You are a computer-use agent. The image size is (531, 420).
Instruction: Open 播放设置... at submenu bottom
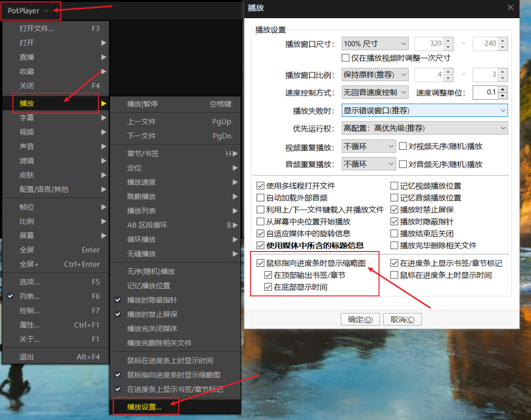176,407
